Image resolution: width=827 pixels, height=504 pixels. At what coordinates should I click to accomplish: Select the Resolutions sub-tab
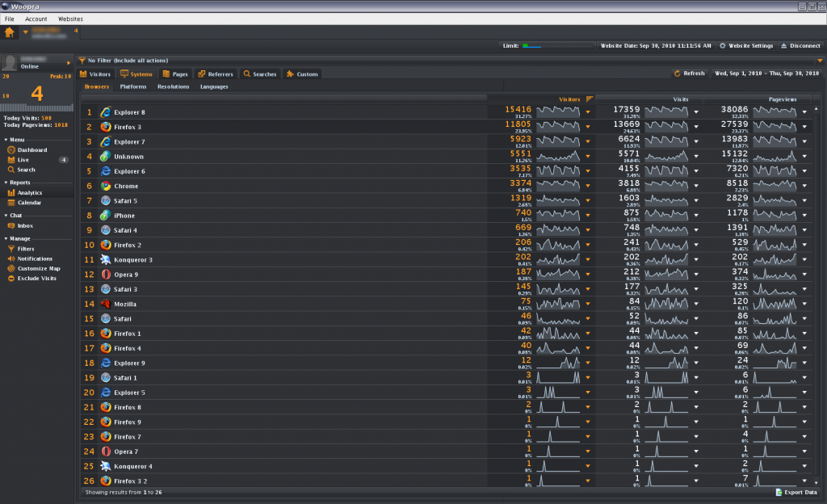[x=173, y=87]
